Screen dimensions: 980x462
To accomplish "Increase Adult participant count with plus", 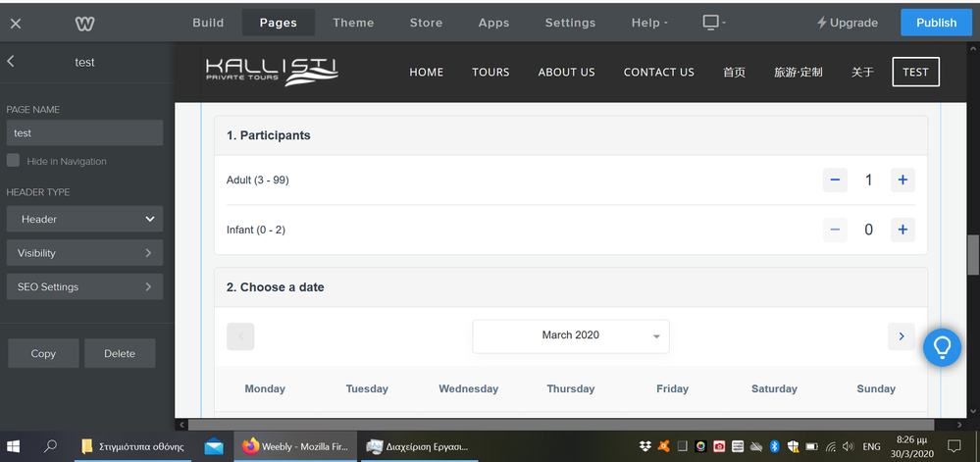I will point(903,180).
